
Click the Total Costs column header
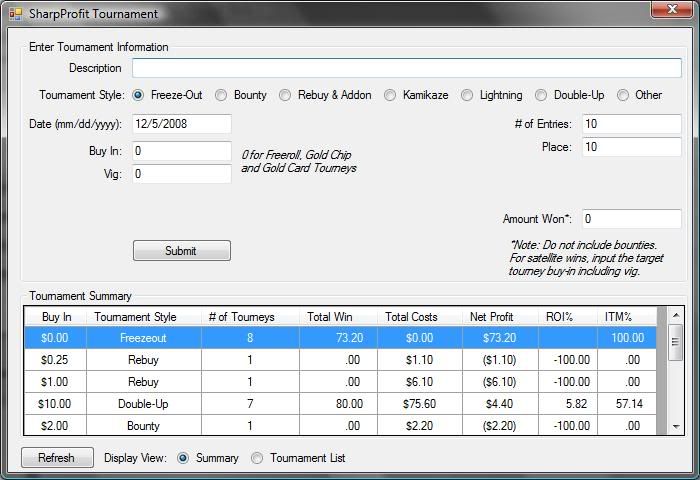(x=420, y=317)
